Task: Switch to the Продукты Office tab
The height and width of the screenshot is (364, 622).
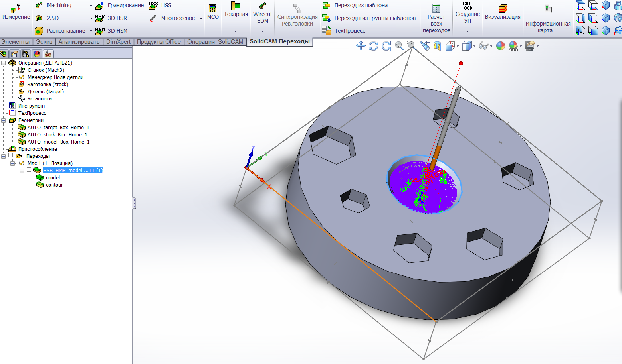Action: tap(159, 42)
